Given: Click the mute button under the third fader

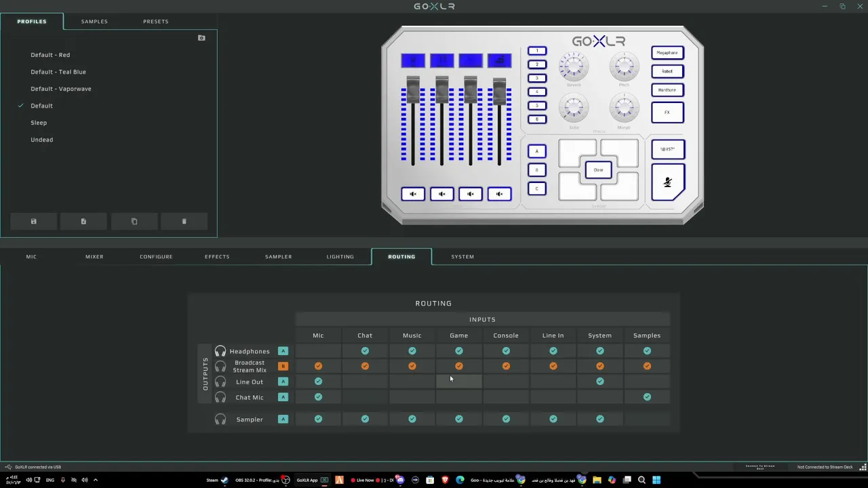Looking at the screenshot, I should coord(471,195).
